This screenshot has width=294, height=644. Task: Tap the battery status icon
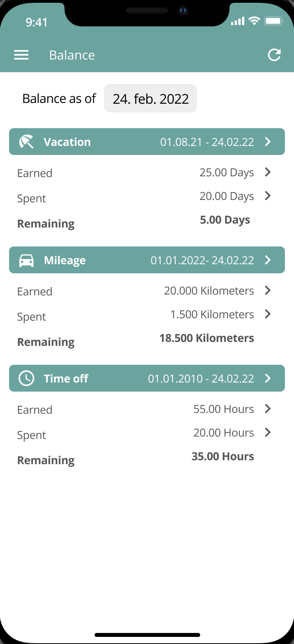click(x=274, y=21)
